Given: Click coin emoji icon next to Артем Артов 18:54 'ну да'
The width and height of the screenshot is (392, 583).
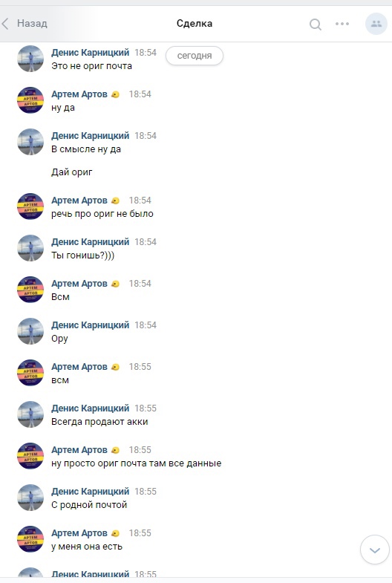Looking at the screenshot, I should [x=115, y=94].
